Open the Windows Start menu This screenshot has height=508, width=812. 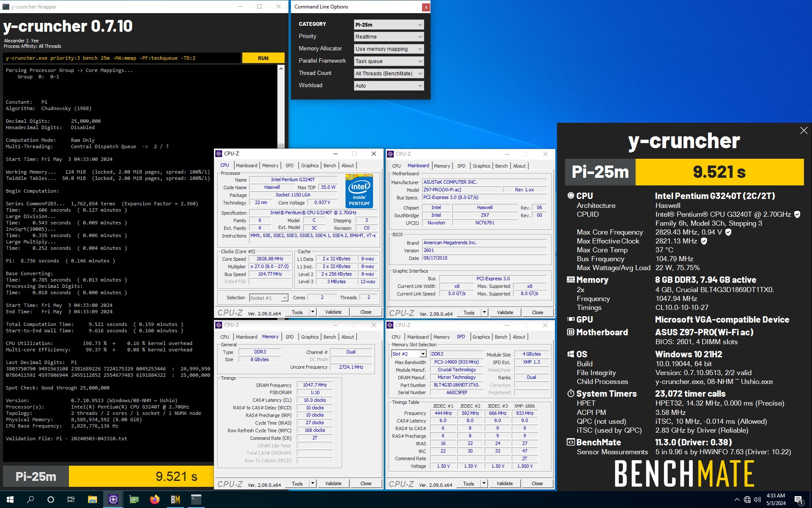pos(10,500)
